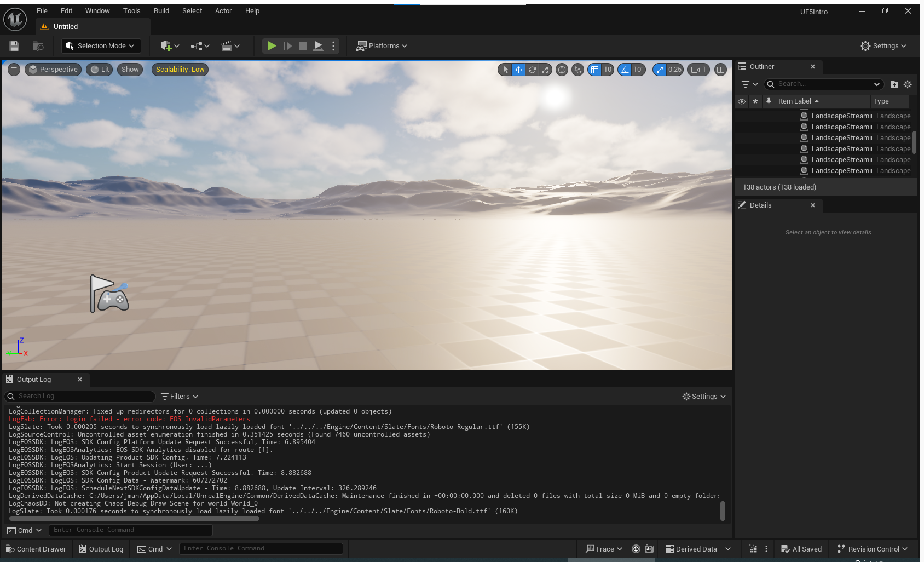This screenshot has width=924, height=562.
Task: Open the Platforms dropdown
Action: pyautogui.click(x=382, y=46)
